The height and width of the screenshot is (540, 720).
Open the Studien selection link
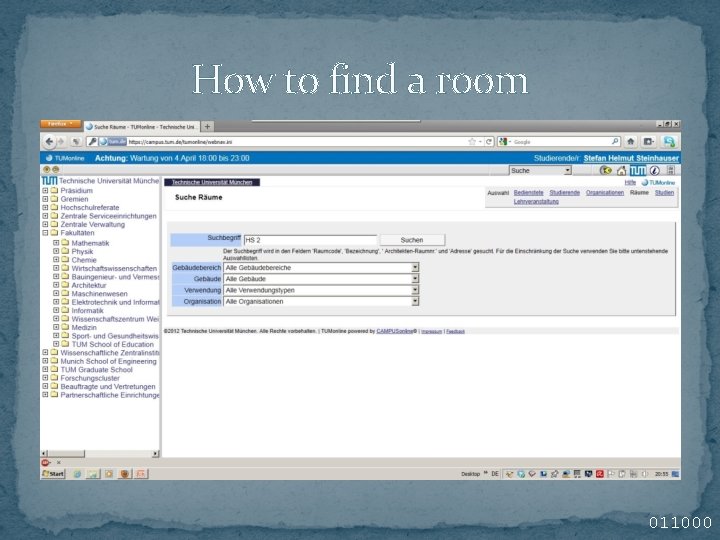coord(664,193)
